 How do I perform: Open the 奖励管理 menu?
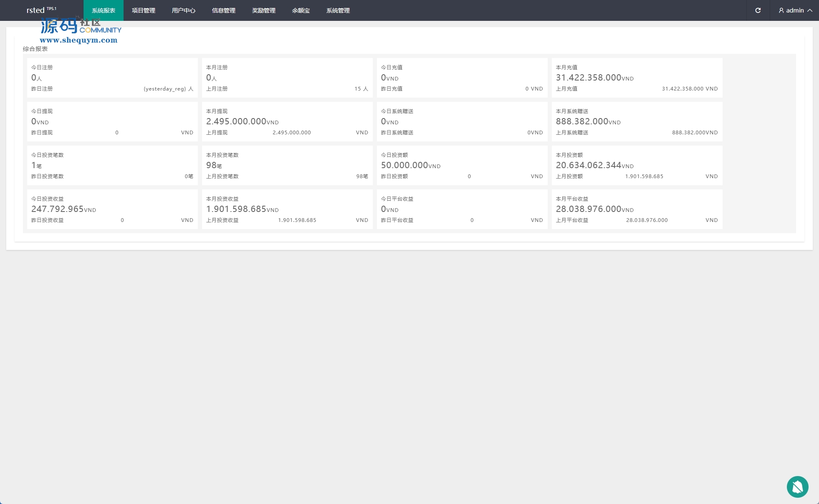[x=264, y=10]
